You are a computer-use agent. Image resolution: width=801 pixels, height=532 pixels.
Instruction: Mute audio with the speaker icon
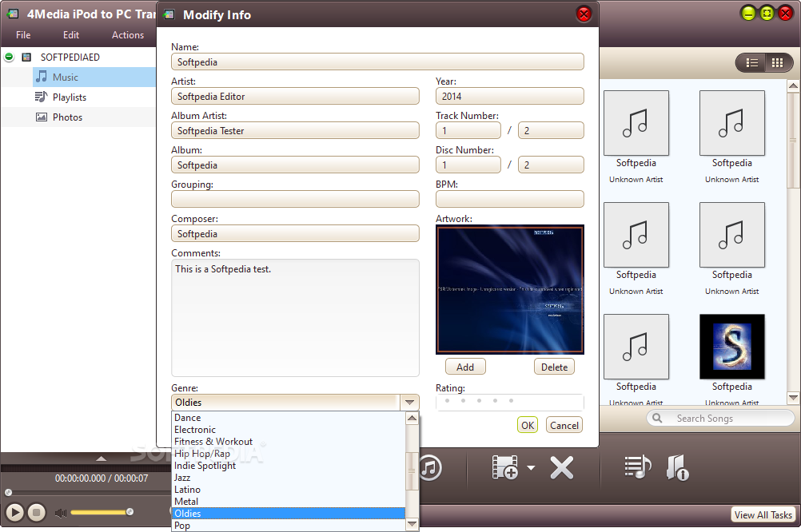(61, 513)
